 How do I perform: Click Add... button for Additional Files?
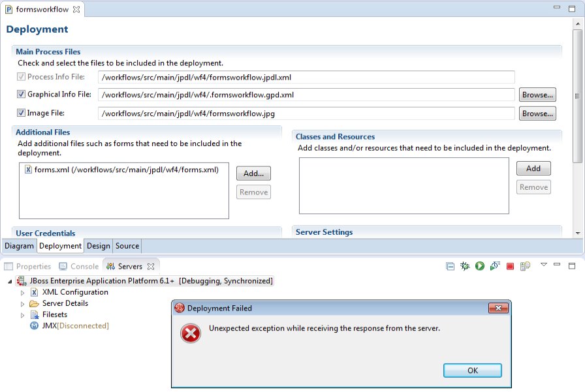[x=253, y=173]
